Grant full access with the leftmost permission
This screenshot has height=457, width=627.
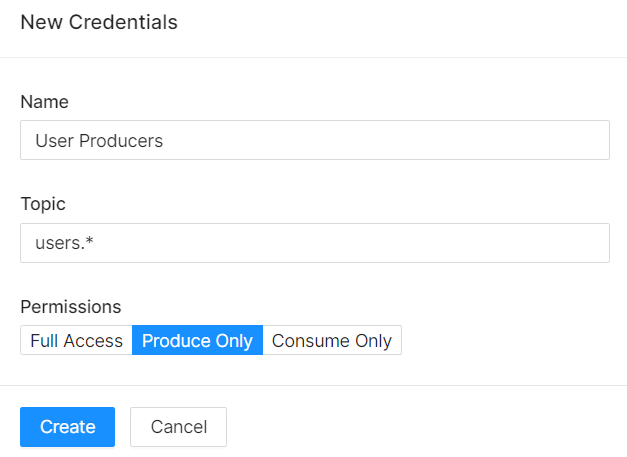pos(76,340)
